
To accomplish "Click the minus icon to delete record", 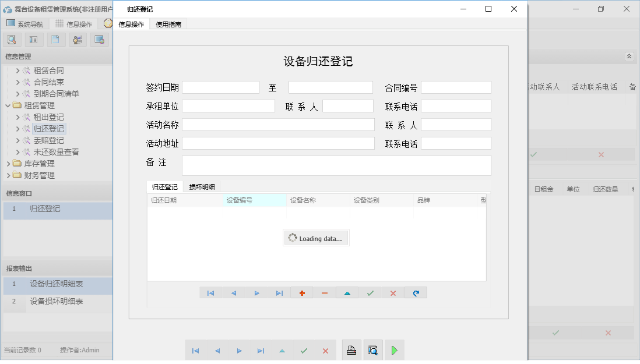I will pyautogui.click(x=324, y=292).
